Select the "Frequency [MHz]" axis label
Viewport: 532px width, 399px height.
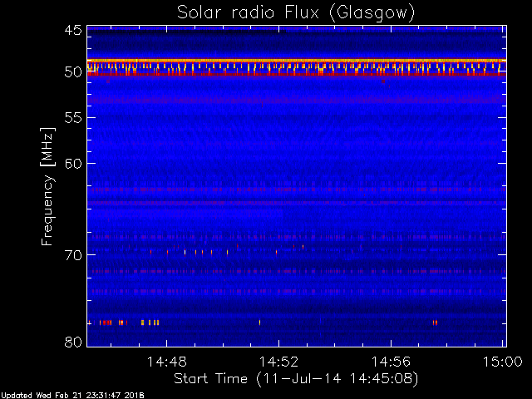click(48, 186)
